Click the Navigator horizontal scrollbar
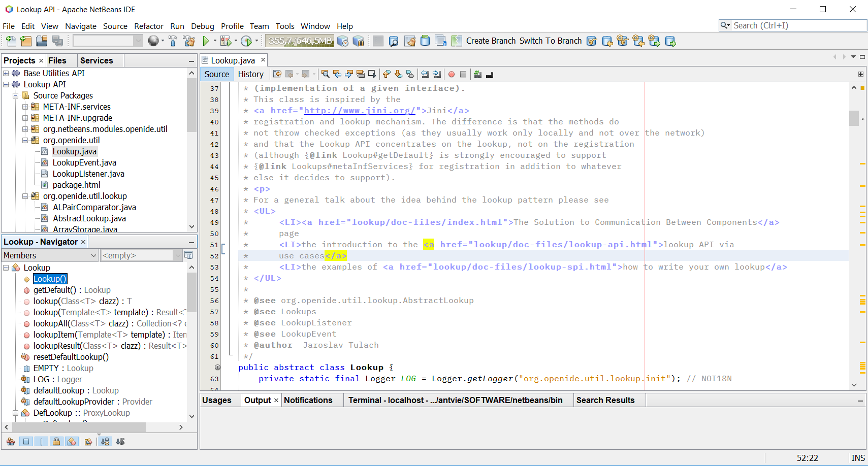Image resolution: width=868 pixels, height=466 pixels. click(x=79, y=427)
